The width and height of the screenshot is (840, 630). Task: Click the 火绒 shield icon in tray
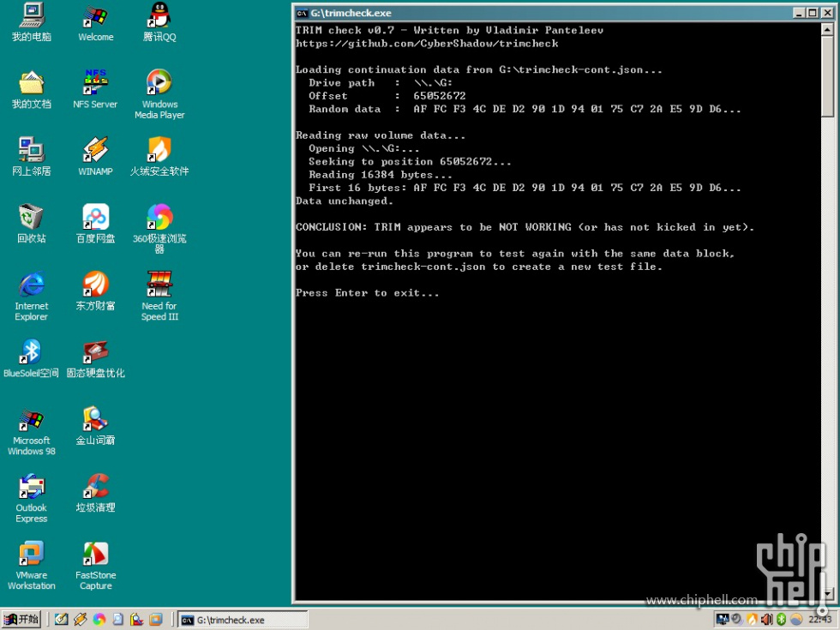point(753,619)
